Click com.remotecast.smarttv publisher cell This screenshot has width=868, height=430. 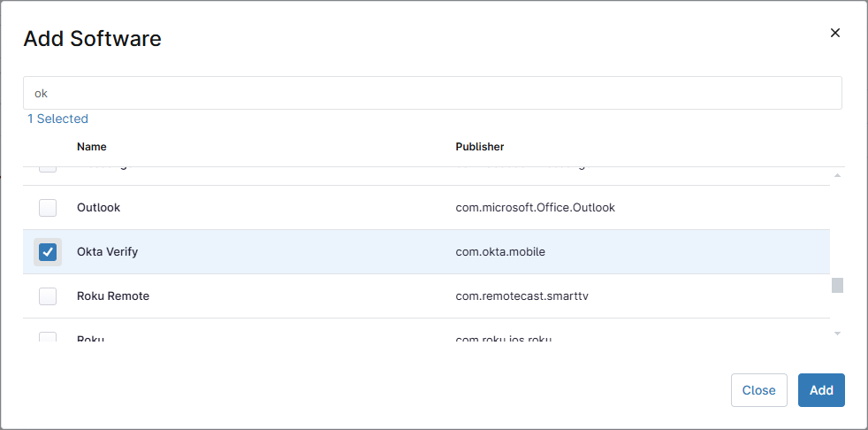pyautogui.click(x=522, y=296)
